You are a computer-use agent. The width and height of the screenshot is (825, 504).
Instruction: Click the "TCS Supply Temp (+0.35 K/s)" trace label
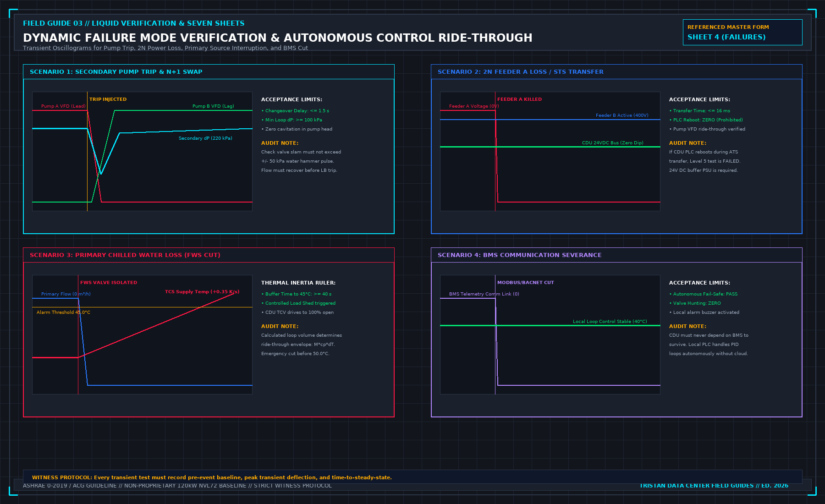point(202,292)
